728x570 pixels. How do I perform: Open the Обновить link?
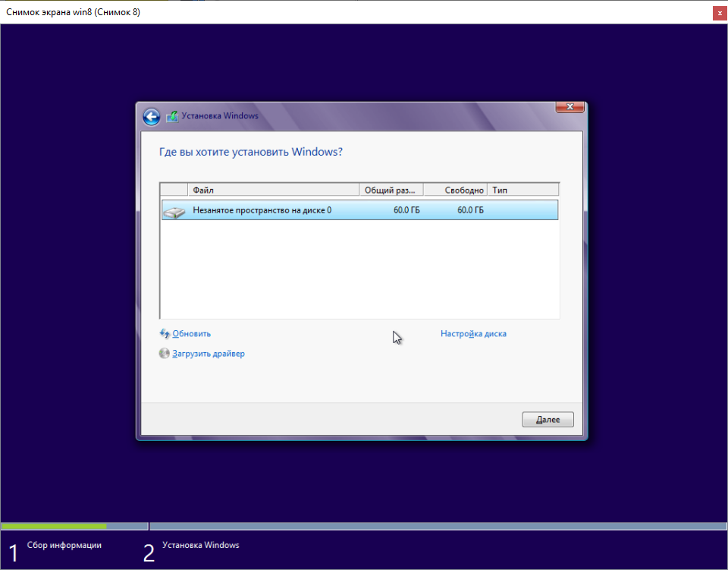pos(191,333)
